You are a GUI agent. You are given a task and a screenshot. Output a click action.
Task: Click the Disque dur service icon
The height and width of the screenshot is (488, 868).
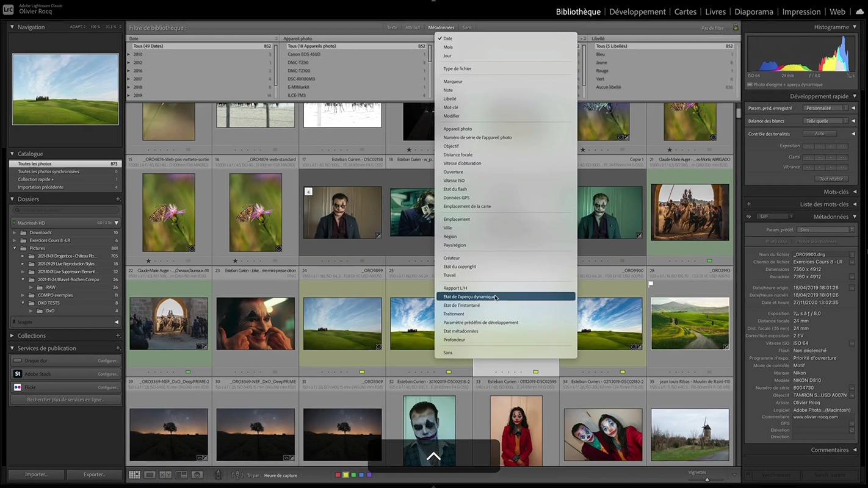18,361
